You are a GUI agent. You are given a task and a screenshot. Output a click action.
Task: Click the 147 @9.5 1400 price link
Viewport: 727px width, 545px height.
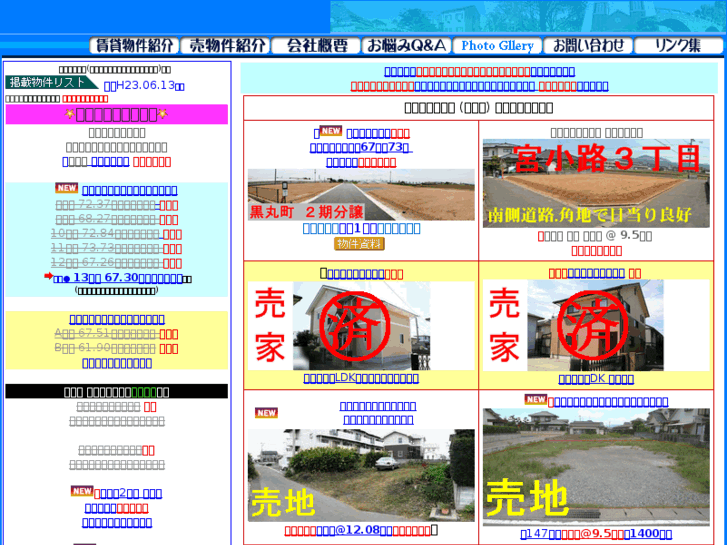pos(596,534)
